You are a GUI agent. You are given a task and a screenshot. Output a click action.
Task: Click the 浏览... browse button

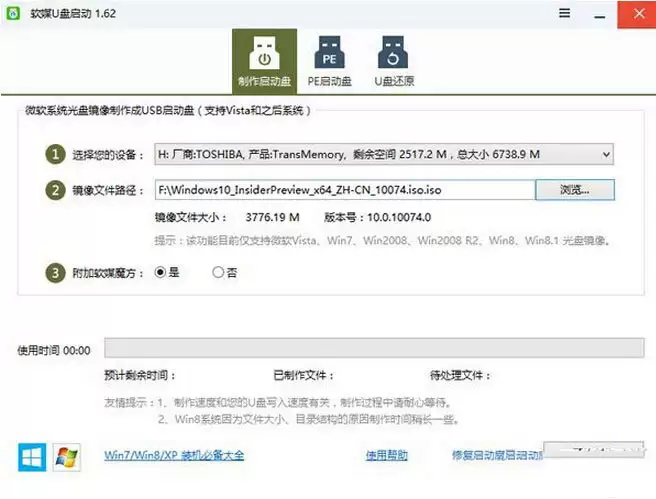click(575, 190)
